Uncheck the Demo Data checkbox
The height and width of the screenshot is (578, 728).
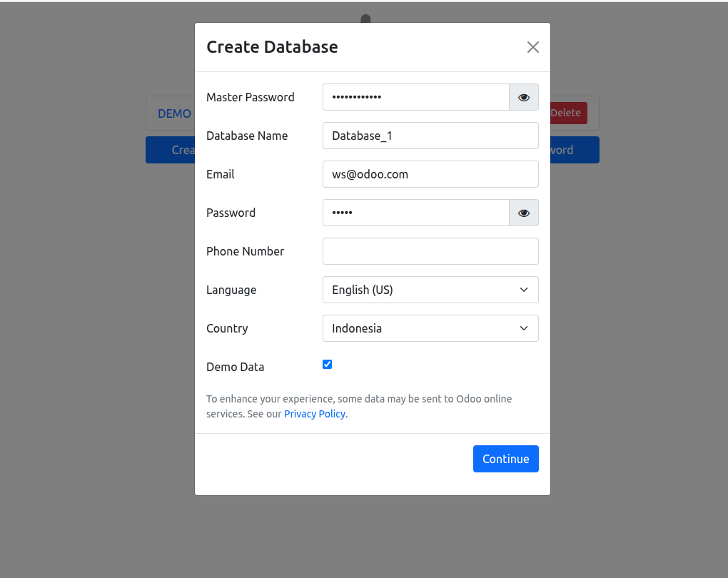tap(328, 365)
